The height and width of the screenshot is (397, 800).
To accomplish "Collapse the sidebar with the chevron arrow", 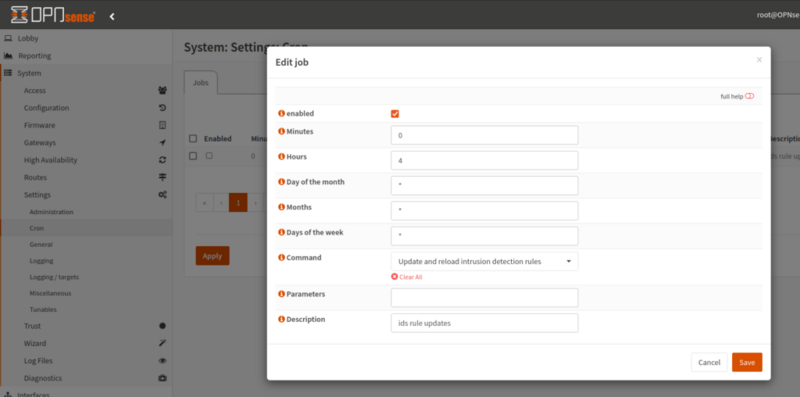I will (x=112, y=16).
